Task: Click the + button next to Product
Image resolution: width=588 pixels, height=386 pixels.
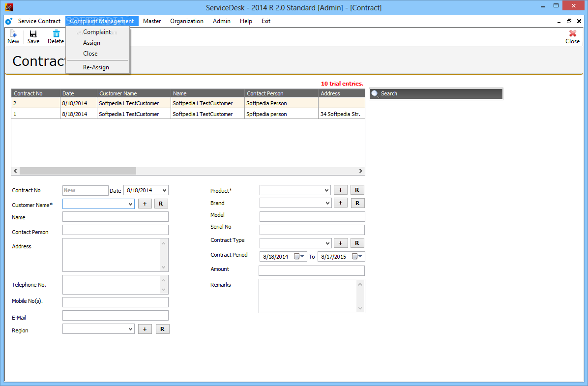Action: click(341, 190)
